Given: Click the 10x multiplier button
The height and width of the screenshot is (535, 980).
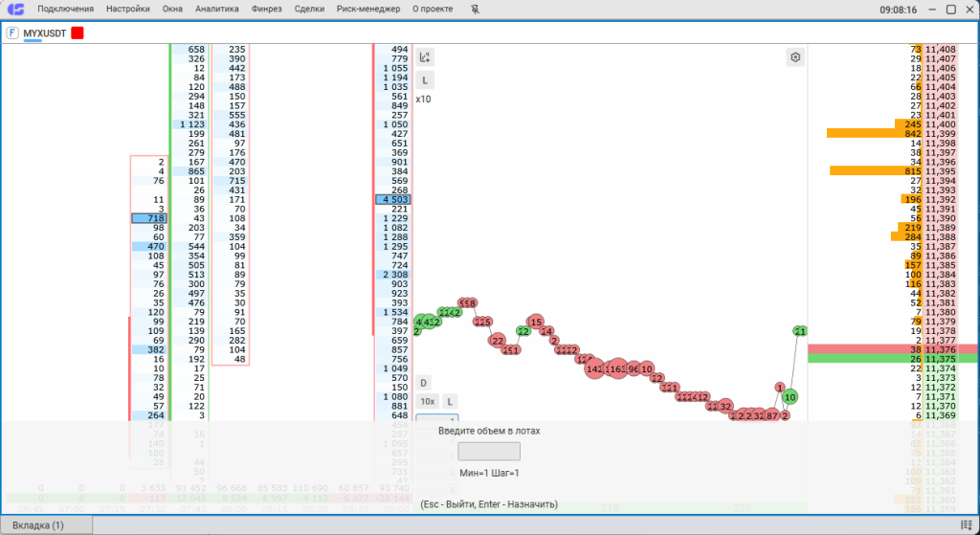Looking at the screenshot, I should point(428,401).
